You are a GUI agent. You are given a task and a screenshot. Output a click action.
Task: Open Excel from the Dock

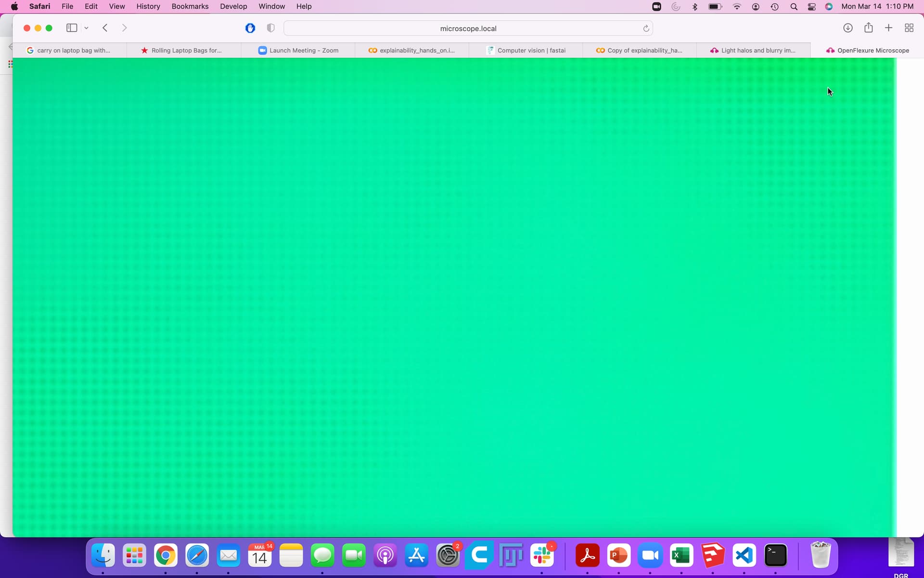681,556
